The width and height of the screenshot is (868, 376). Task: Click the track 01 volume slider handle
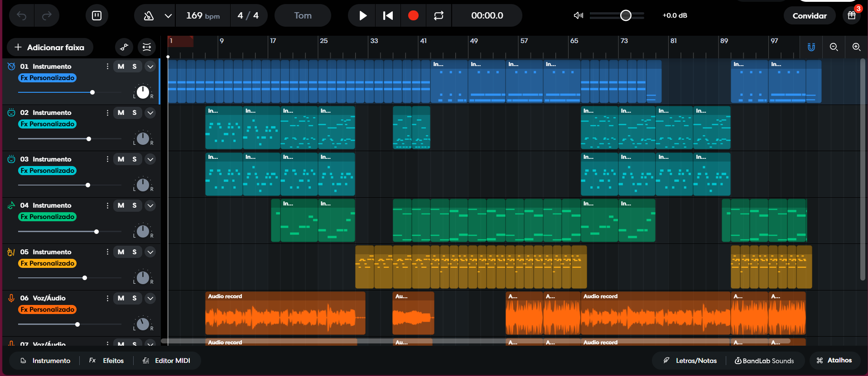click(x=92, y=92)
